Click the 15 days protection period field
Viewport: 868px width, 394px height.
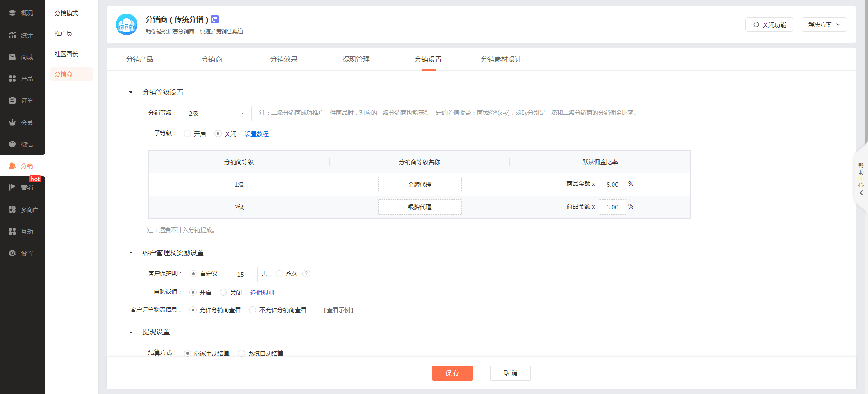click(x=240, y=275)
